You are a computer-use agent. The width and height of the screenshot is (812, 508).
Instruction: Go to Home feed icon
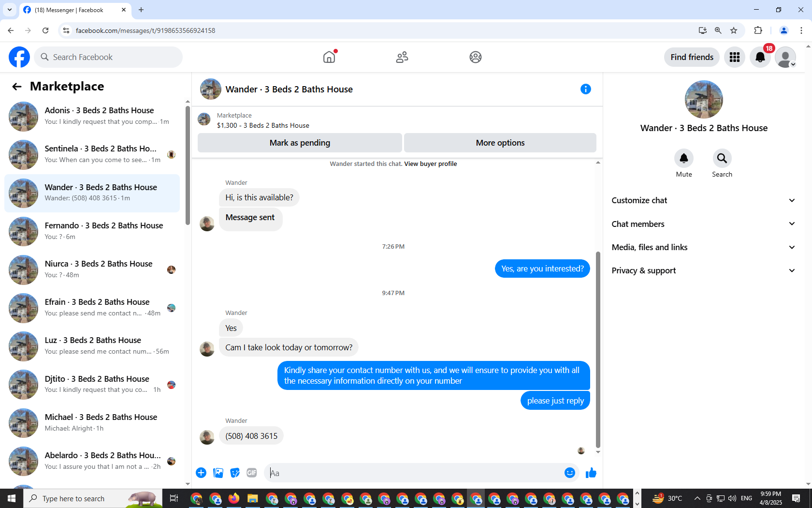pos(329,57)
